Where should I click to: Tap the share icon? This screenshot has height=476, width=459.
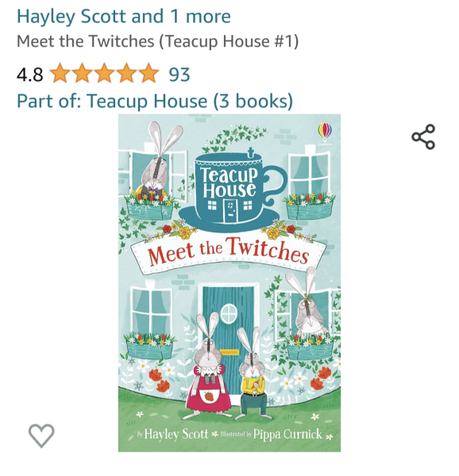tap(423, 136)
